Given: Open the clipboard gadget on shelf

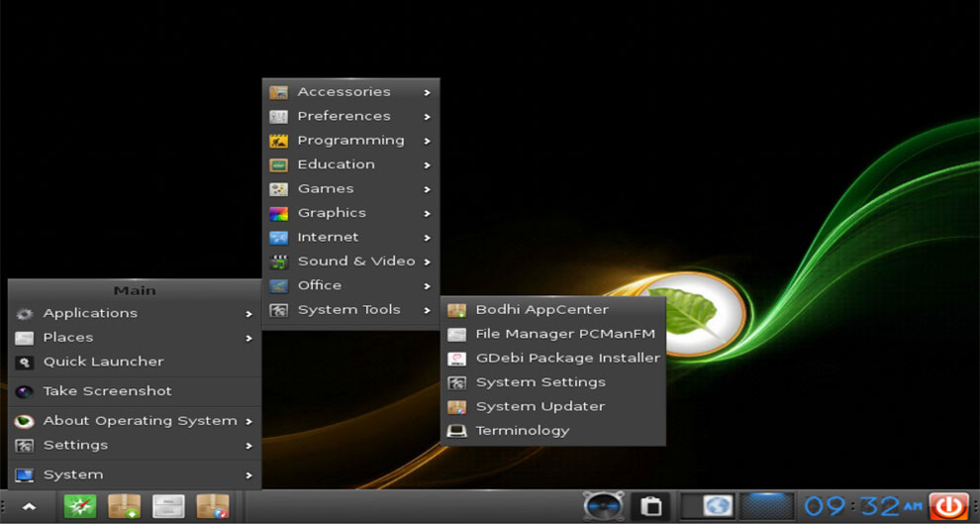Looking at the screenshot, I should coord(650,506).
